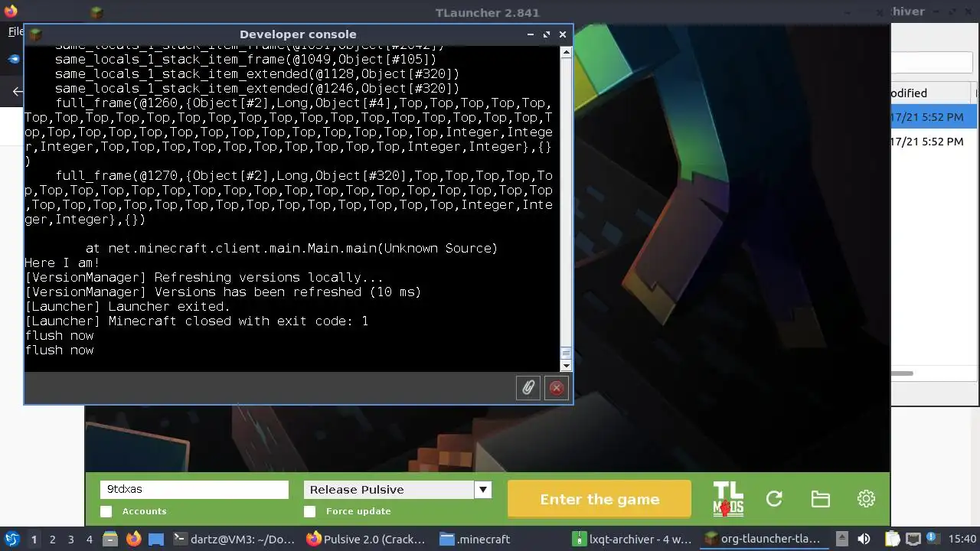Click the taskbar clock showing 15:40
Screen dimensions: 980x551
pyautogui.click(x=962, y=539)
